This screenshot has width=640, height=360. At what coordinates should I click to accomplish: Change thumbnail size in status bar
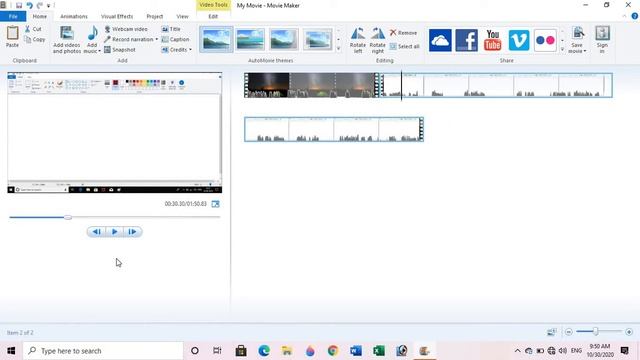[x=551, y=332]
